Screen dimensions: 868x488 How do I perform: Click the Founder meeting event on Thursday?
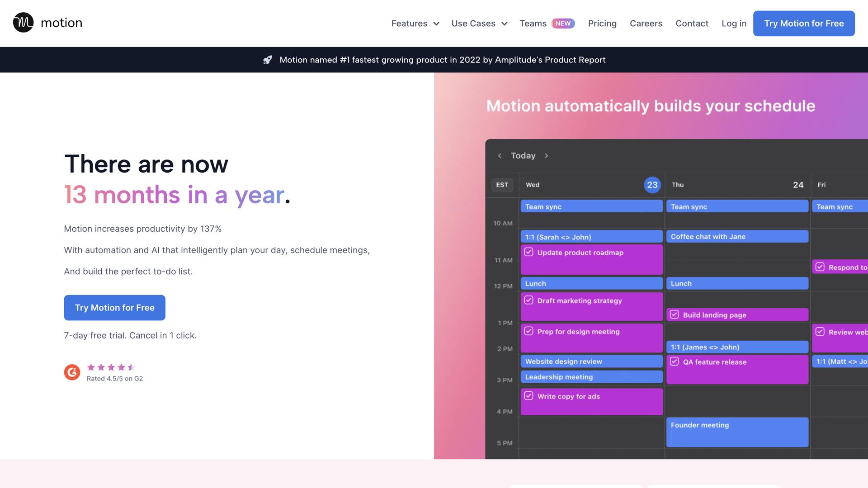tap(737, 432)
